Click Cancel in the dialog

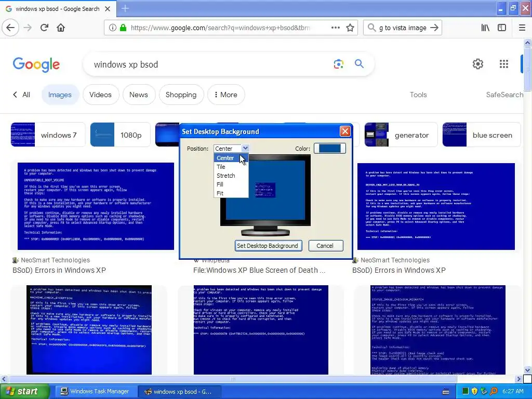(326, 246)
